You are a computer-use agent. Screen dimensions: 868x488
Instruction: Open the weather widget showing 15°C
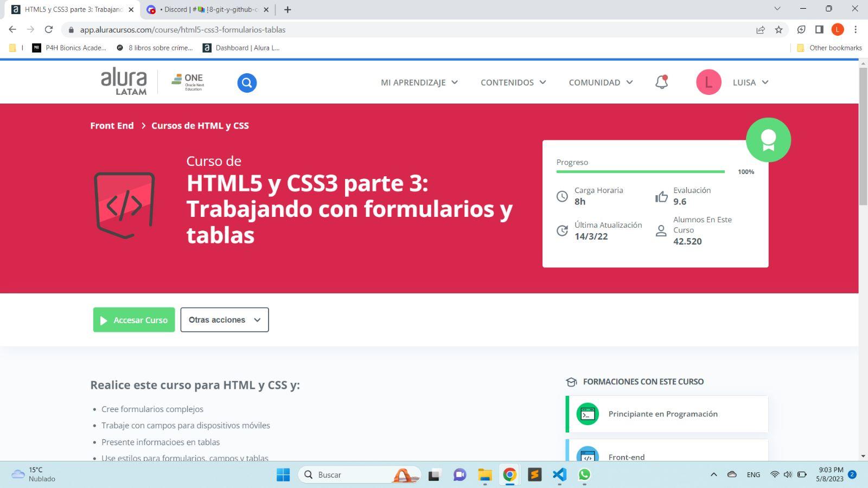coord(34,474)
